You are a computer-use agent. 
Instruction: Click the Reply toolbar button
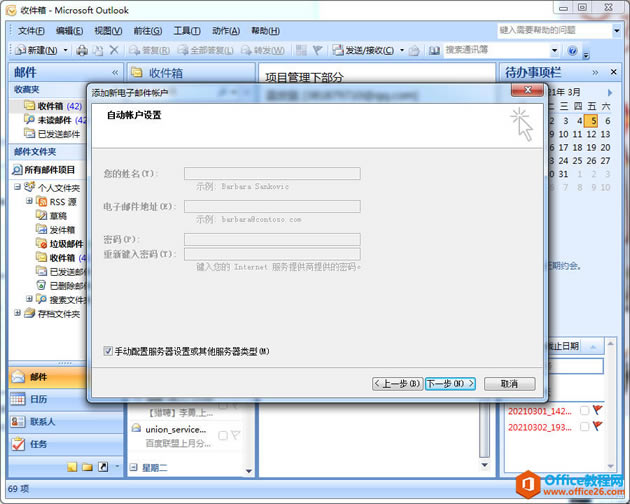coord(149,50)
